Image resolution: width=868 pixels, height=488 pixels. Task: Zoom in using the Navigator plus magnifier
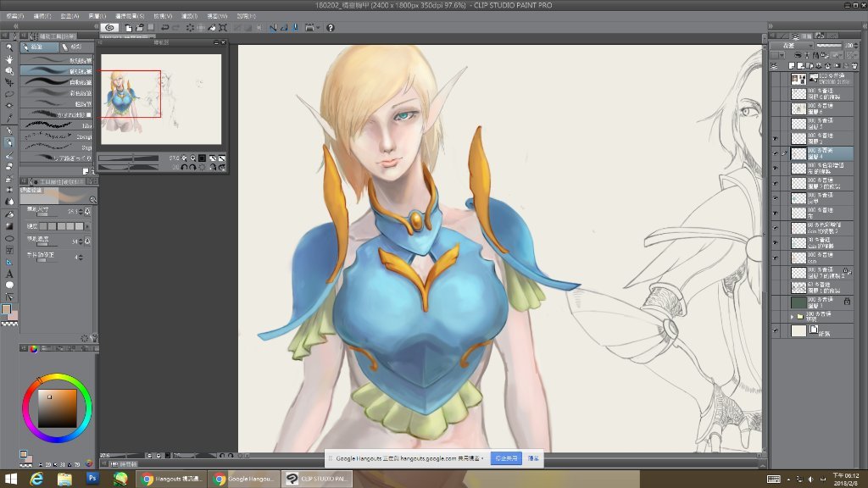pyautogui.click(x=193, y=158)
